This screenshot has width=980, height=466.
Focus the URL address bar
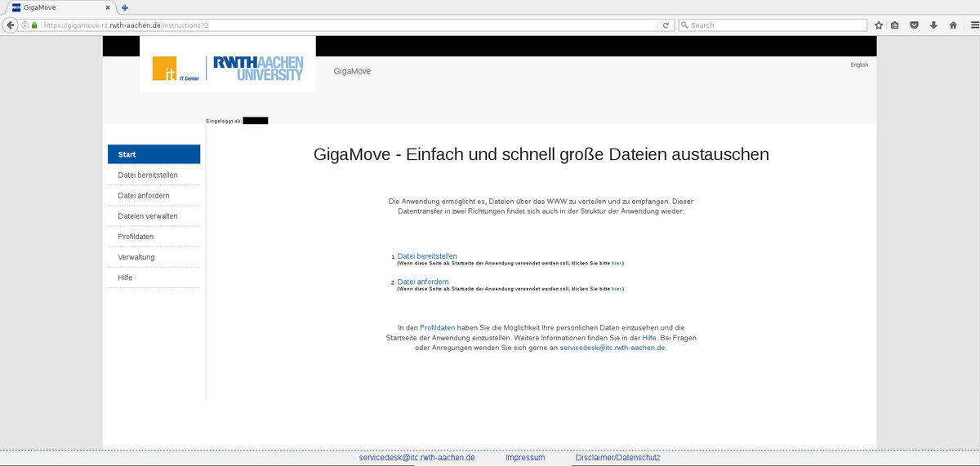pyautogui.click(x=347, y=25)
